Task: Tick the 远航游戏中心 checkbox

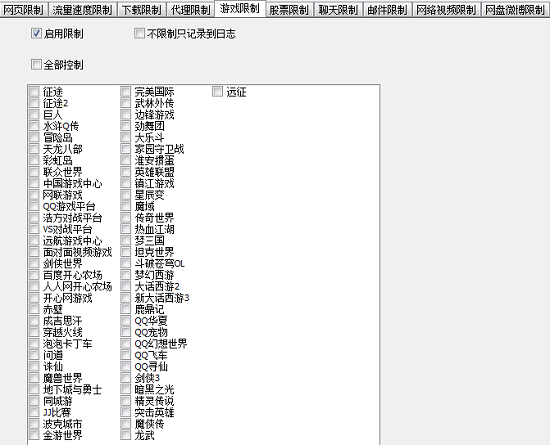Action: [x=34, y=241]
